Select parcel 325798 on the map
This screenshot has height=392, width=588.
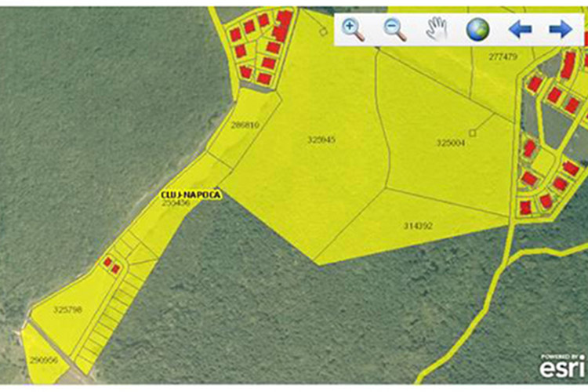[x=67, y=310]
